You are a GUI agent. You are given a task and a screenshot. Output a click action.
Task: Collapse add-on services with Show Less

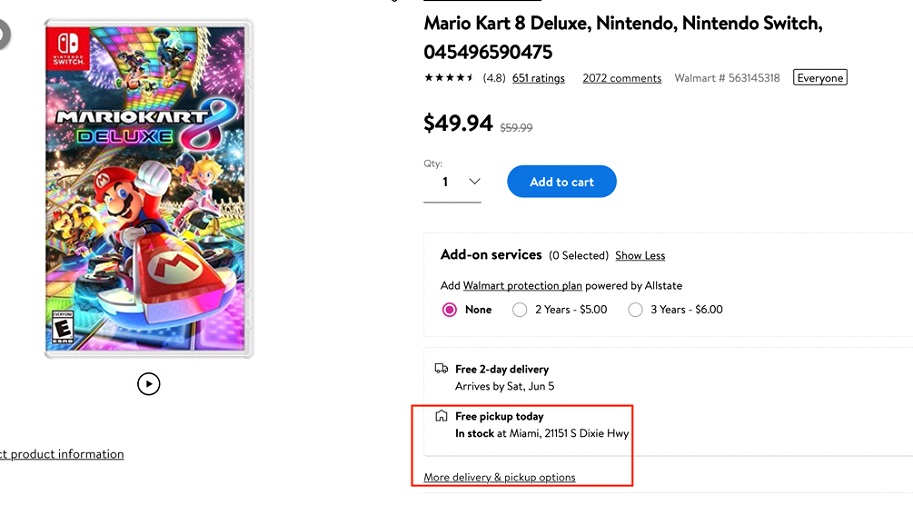[640, 256]
